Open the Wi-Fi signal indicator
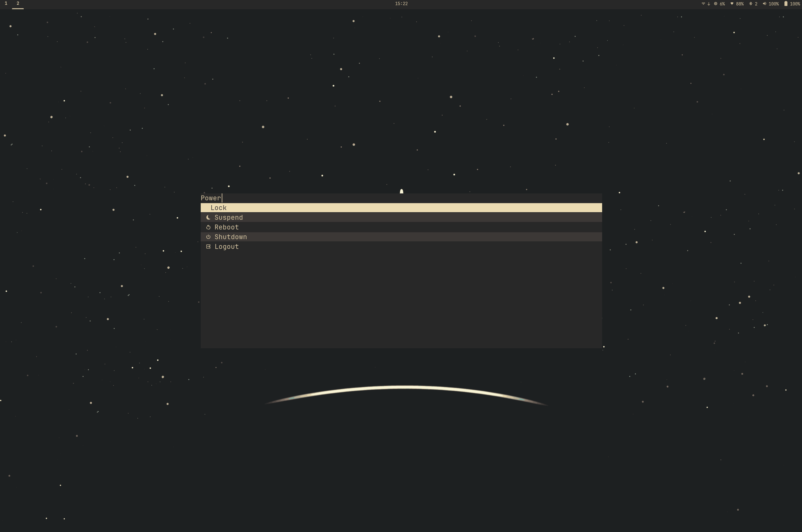 pyautogui.click(x=732, y=4)
